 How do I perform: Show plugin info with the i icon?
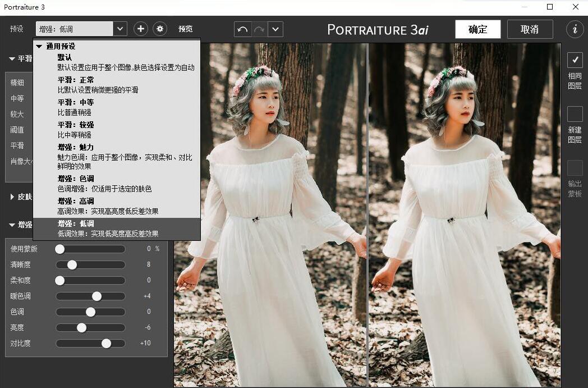coord(575,29)
